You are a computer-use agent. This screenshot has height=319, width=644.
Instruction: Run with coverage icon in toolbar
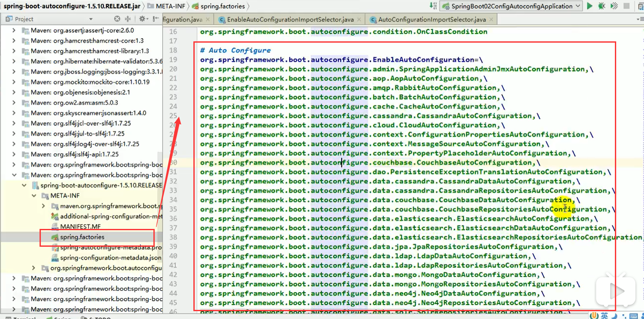tap(614, 6)
